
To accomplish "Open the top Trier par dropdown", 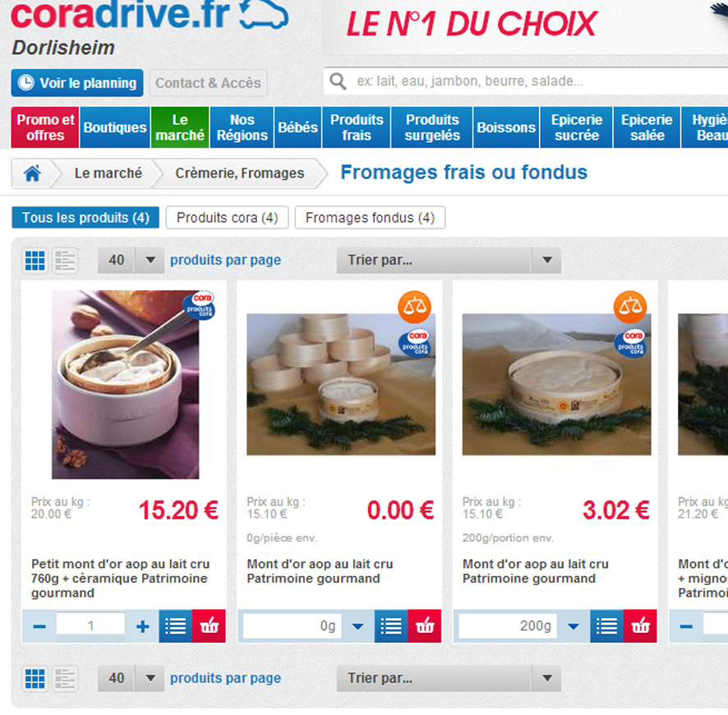I will click(449, 261).
